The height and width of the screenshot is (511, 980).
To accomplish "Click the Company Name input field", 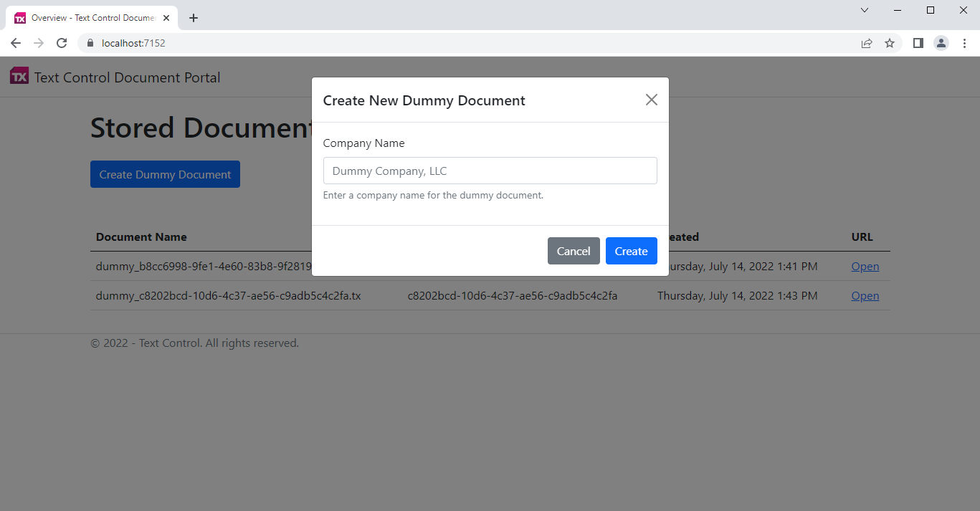I will click(x=490, y=171).
